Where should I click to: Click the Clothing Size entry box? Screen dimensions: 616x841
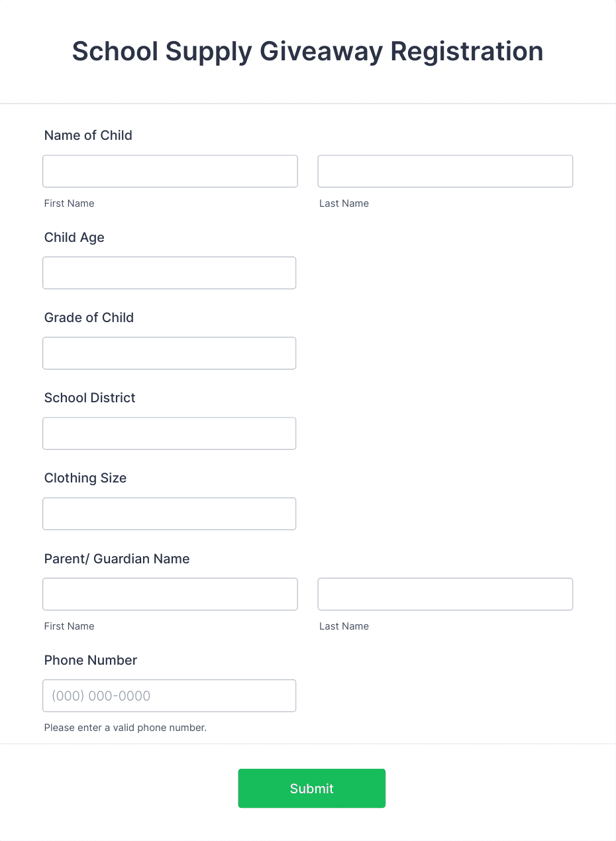169,514
